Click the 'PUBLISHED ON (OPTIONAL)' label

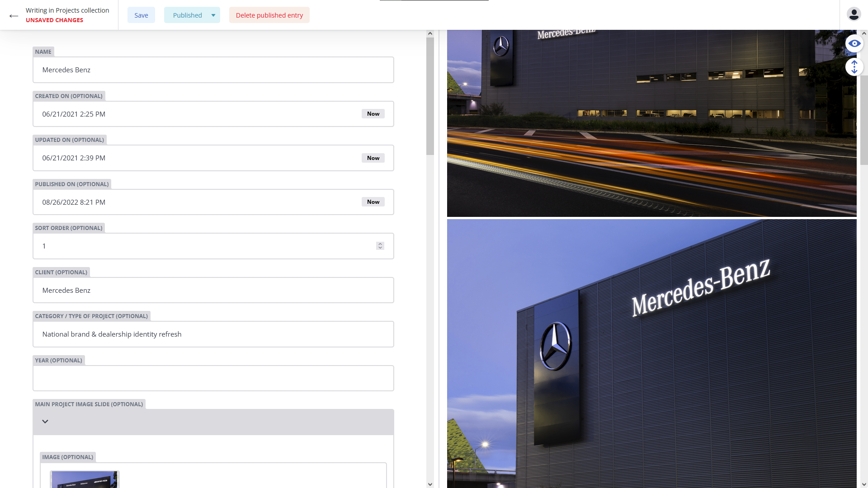[x=72, y=184]
